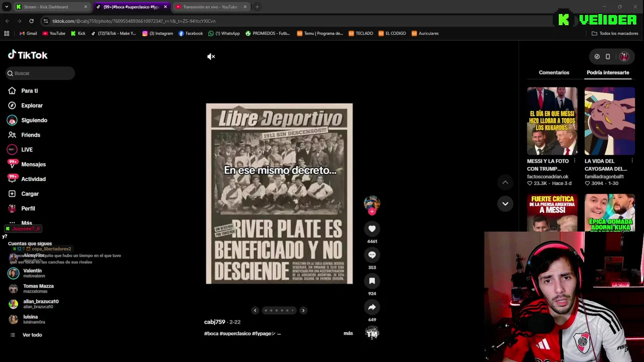
Task: Open the PROMIEDOS bookmark
Action: pos(267,33)
